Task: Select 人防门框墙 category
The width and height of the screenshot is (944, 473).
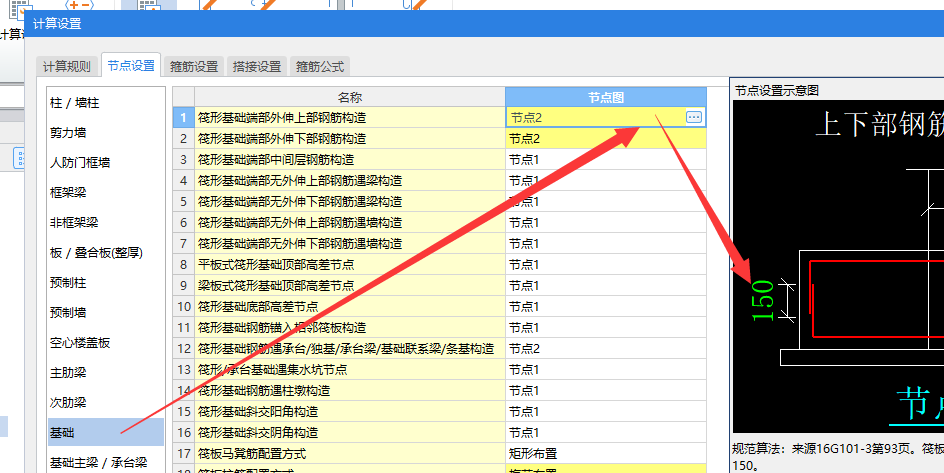Action: tap(105, 162)
